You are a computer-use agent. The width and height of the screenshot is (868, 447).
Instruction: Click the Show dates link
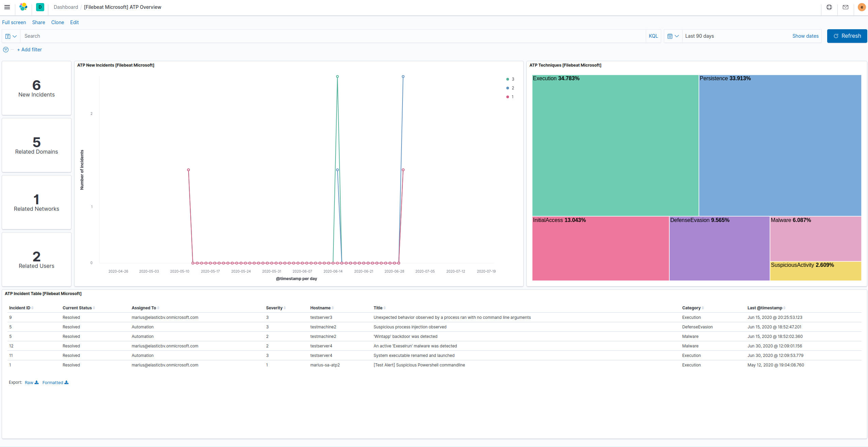point(805,36)
